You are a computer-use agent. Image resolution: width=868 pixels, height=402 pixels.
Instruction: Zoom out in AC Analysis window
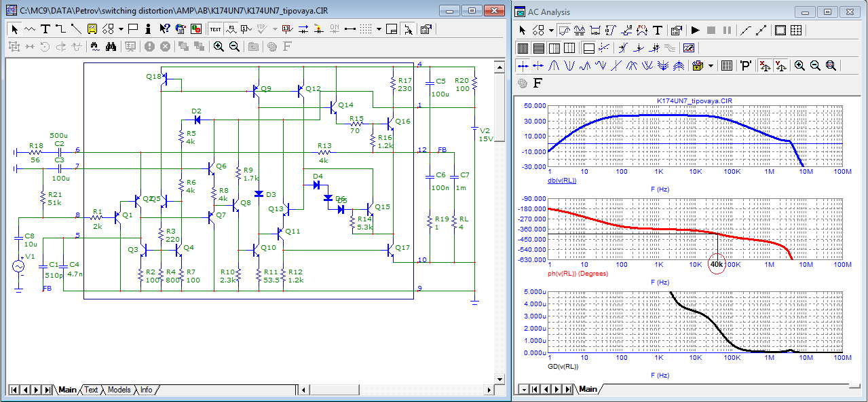pos(815,66)
